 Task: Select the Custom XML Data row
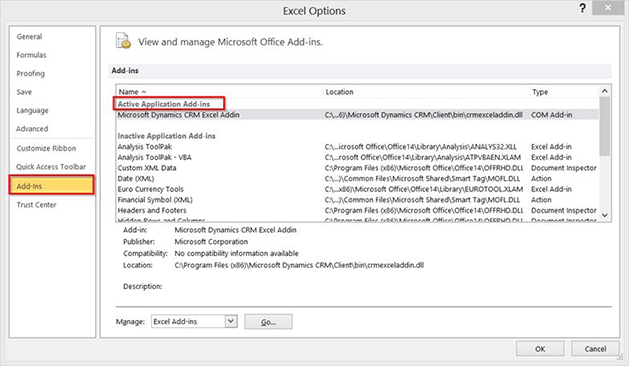click(357, 168)
